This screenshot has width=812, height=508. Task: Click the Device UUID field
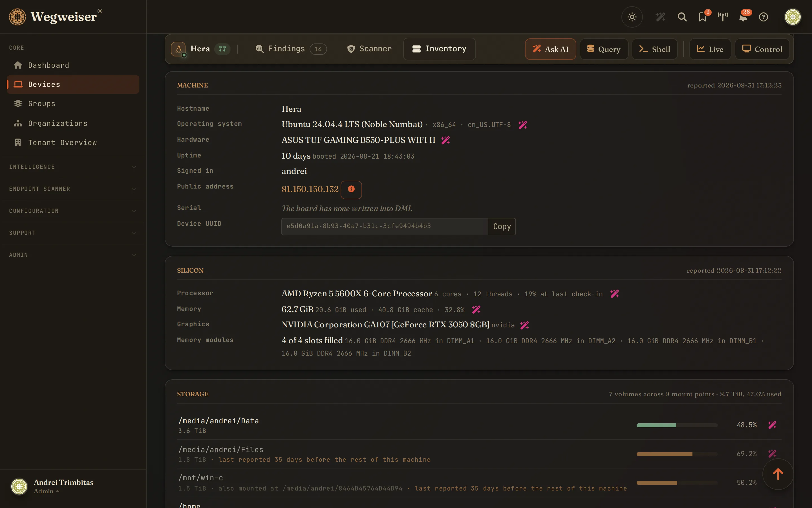click(385, 226)
